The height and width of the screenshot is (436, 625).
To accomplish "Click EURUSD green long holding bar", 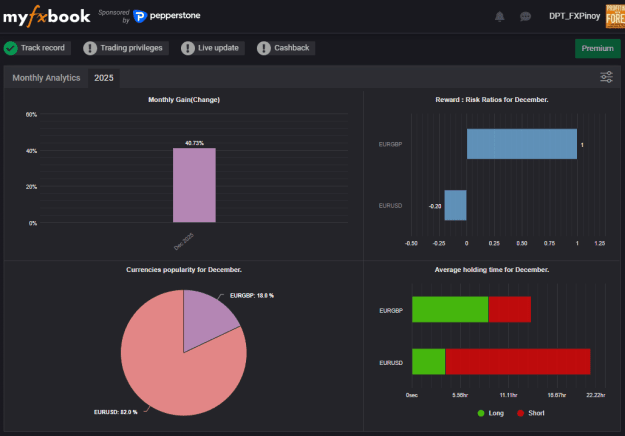I will (x=428, y=361).
